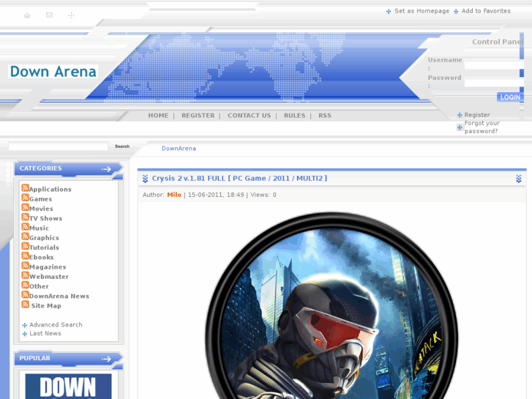Click the Crysis 2 cover image
The height and width of the screenshot is (399, 532).
pos(331,306)
